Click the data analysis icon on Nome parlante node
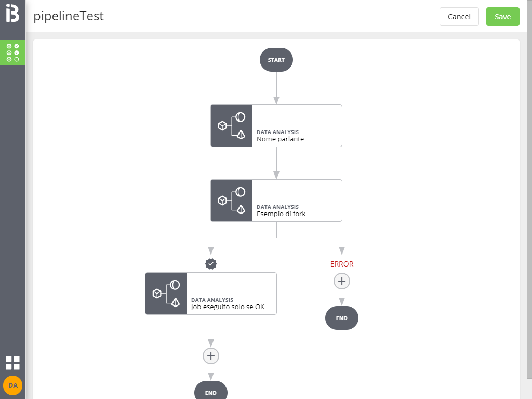 point(231,126)
